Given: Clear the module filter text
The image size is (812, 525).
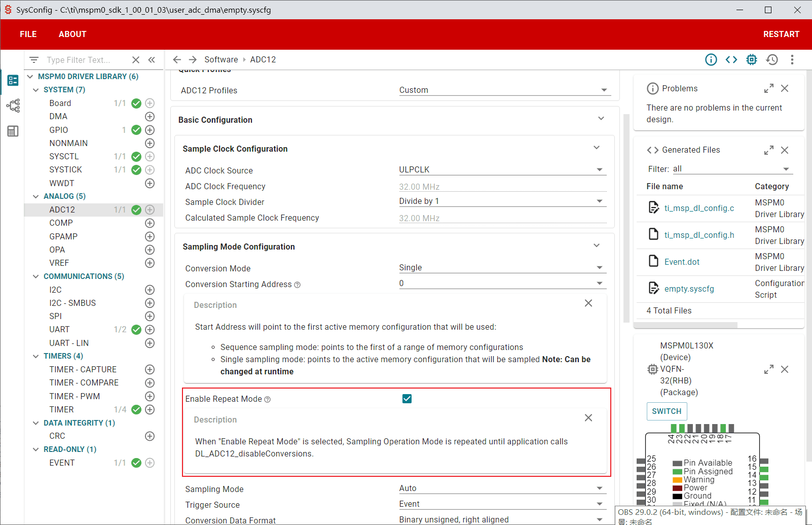Looking at the screenshot, I should point(136,60).
